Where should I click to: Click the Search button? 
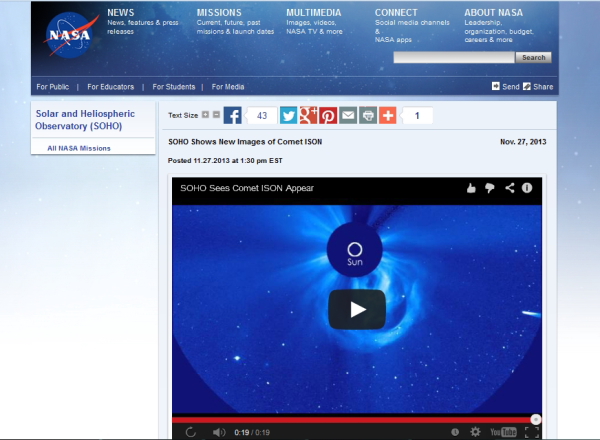click(x=534, y=58)
